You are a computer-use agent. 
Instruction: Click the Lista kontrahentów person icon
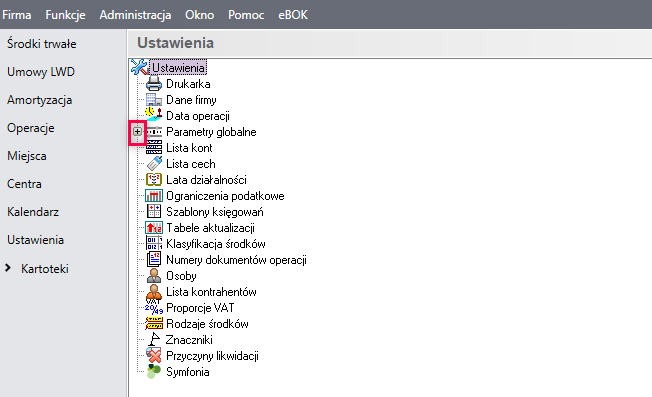click(x=154, y=292)
